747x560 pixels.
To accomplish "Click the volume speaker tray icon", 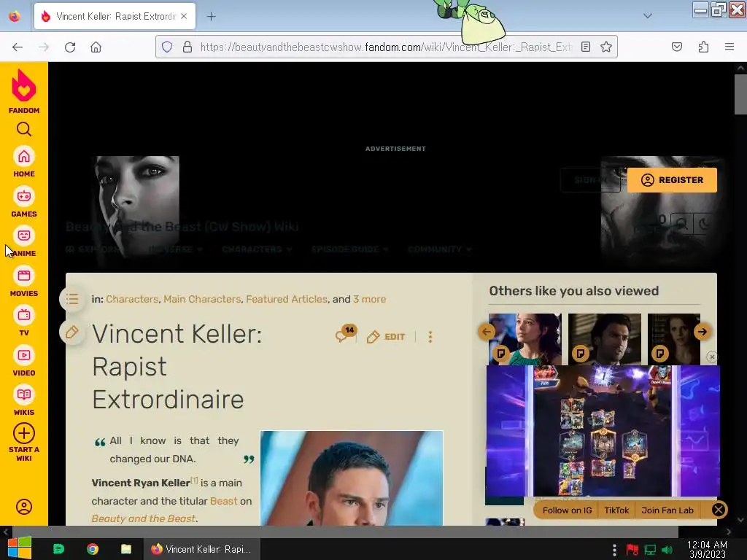I will (x=667, y=550).
